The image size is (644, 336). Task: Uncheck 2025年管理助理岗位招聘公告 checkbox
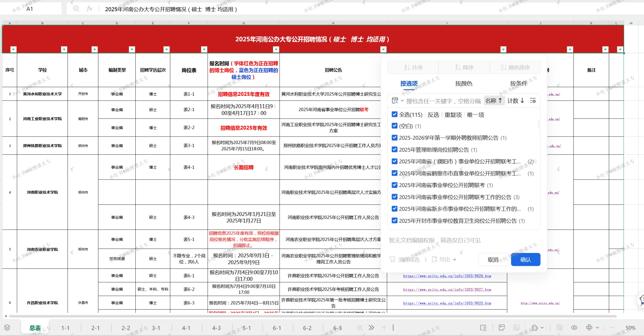[x=394, y=150]
